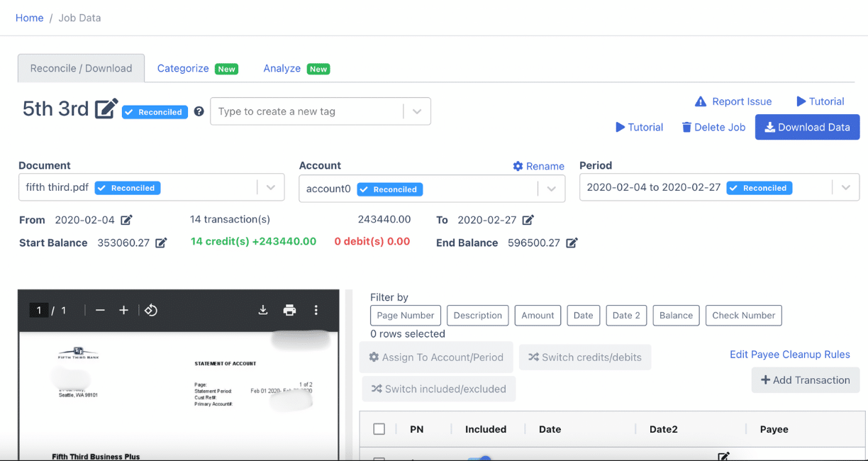868x461 pixels.
Task: Open the help question mark icon
Action: point(199,111)
